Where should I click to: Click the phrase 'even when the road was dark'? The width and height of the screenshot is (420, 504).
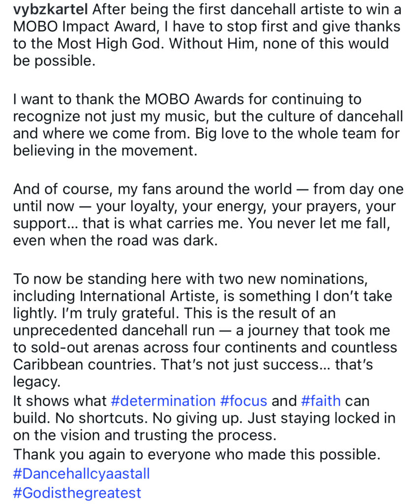click(115, 243)
